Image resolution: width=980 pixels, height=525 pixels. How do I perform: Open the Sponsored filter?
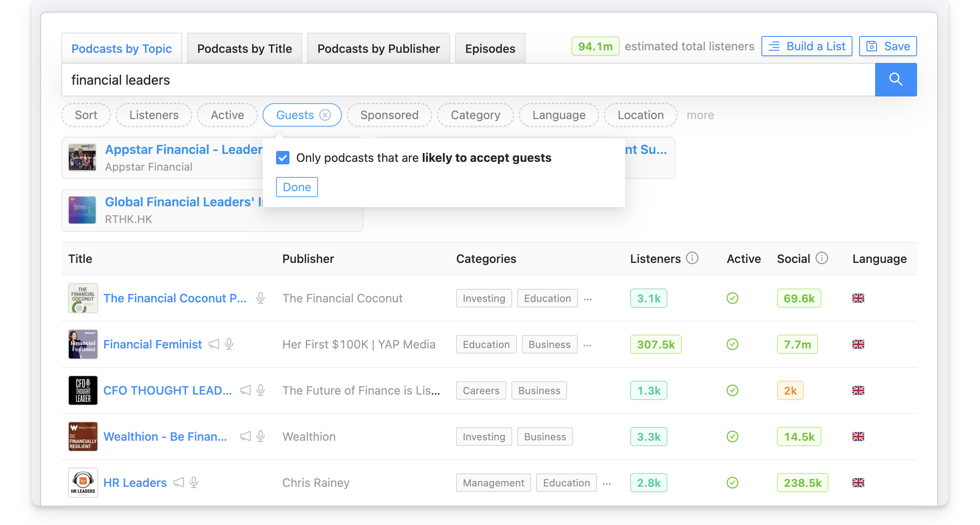tap(389, 115)
